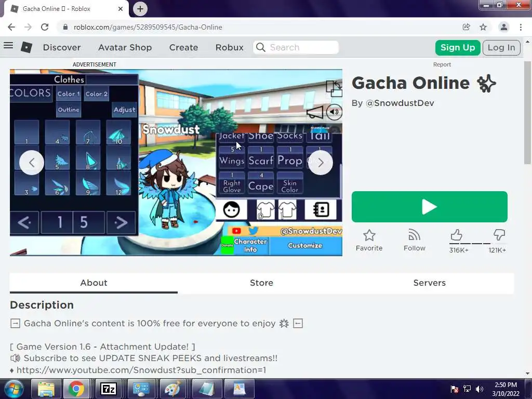The image size is (532, 399).
Task: Open Windows Start menu
Action: click(14, 389)
